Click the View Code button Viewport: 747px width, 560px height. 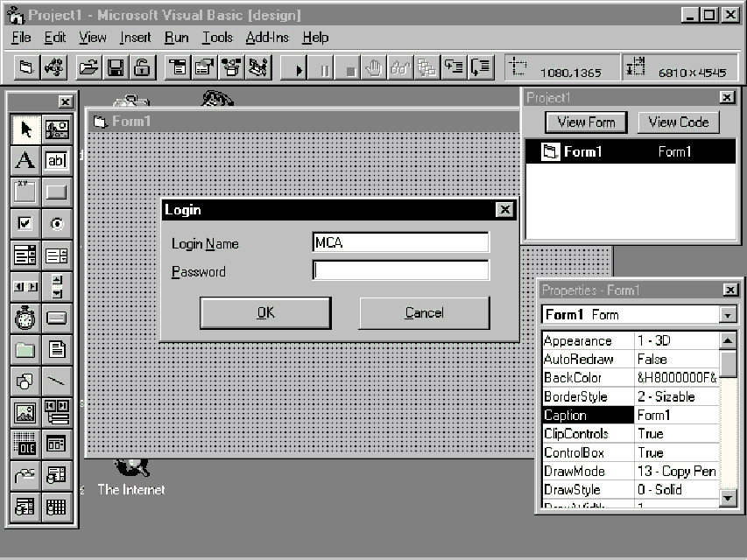(678, 122)
